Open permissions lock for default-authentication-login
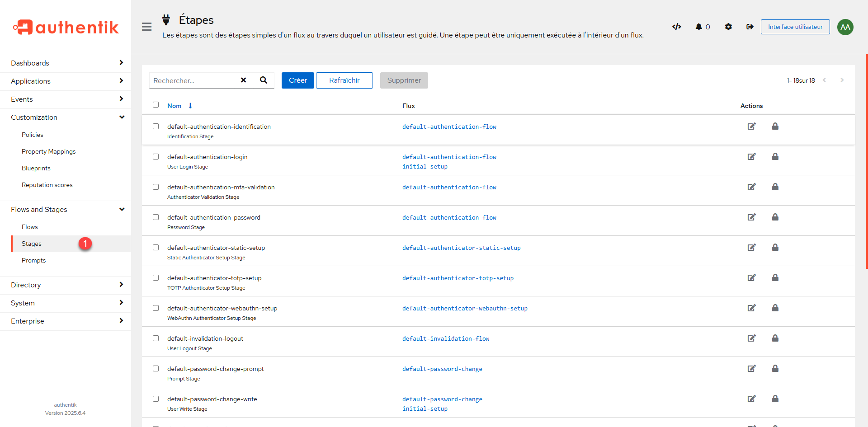868x427 pixels. click(x=775, y=157)
